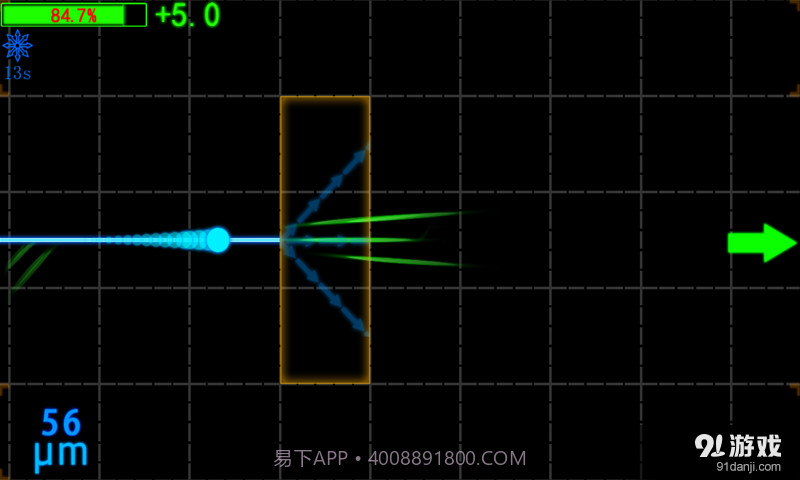Click the 易下APP 4008891800.COM watermark text

click(400, 459)
